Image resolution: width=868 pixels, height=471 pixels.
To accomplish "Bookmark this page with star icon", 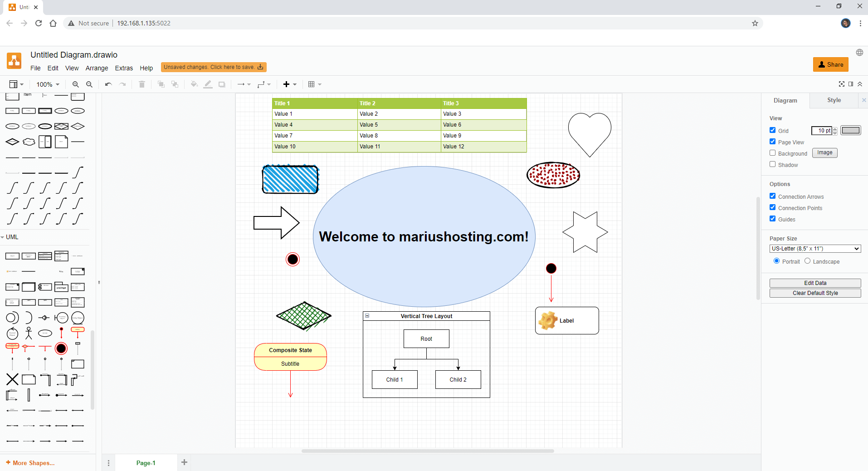I will pyautogui.click(x=755, y=23).
